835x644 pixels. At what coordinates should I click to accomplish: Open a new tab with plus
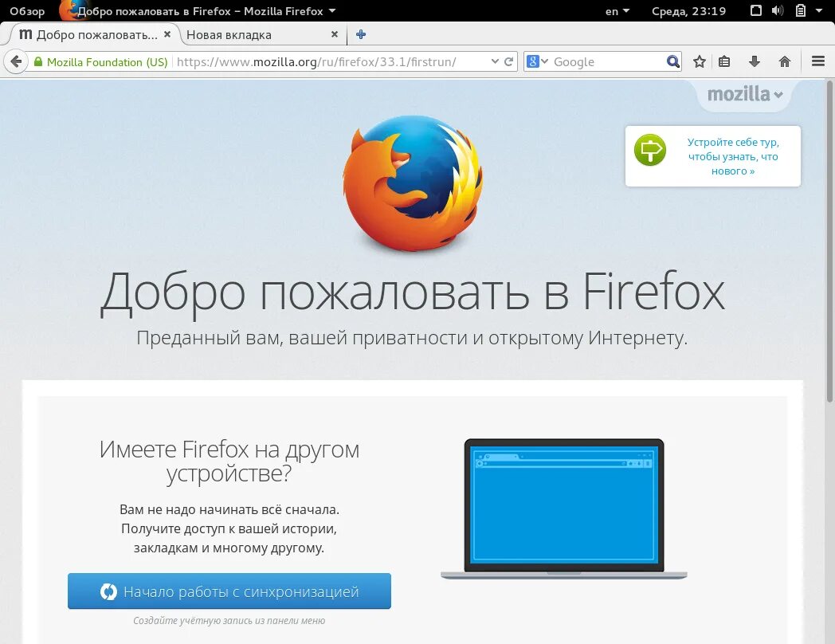(x=360, y=34)
